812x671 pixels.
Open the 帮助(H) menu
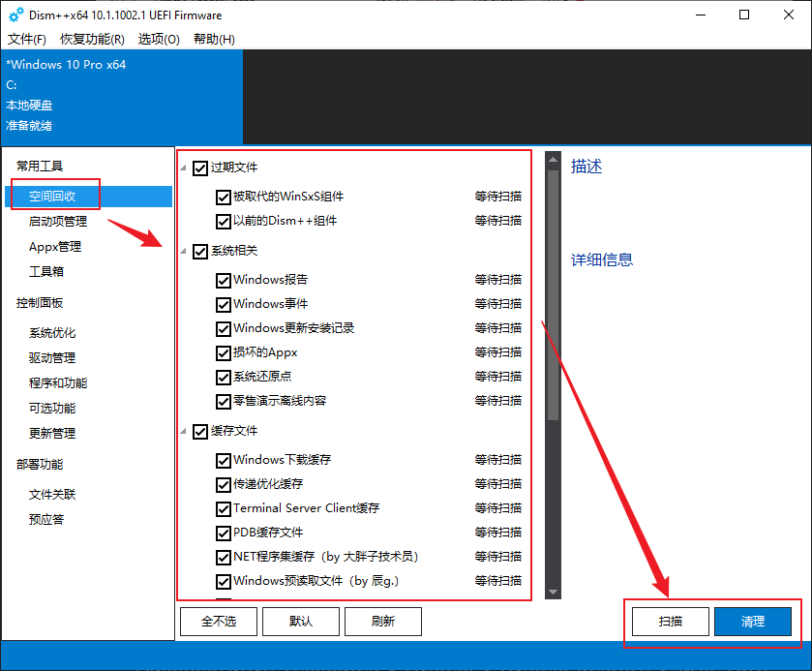coord(214,40)
